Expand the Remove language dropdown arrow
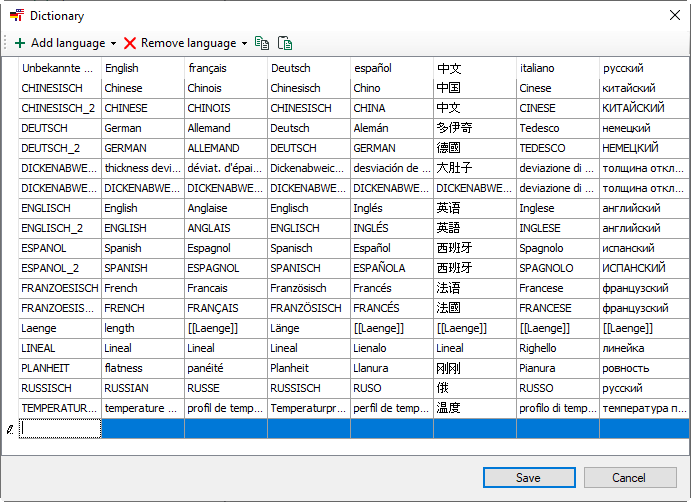 tap(244, 44)
